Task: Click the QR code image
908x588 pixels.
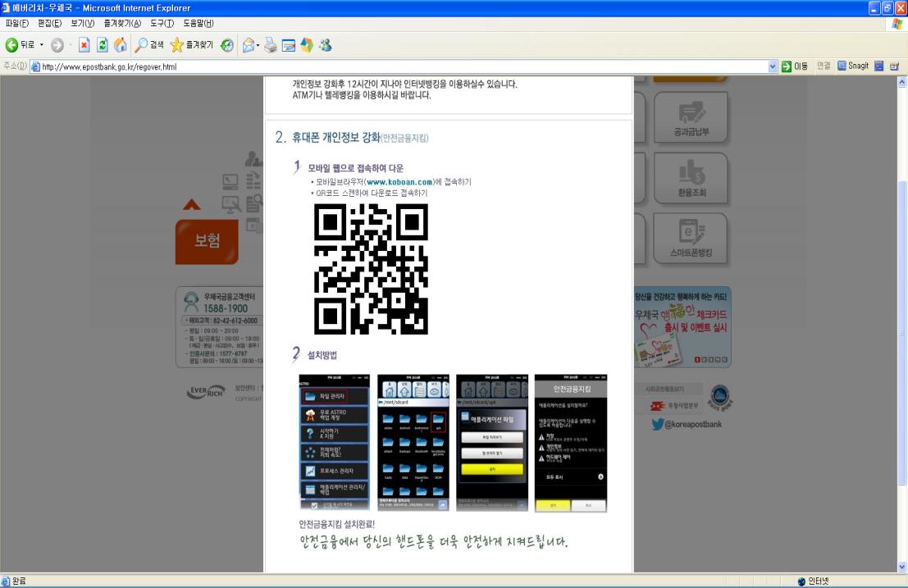Action: tap(371, 268)
